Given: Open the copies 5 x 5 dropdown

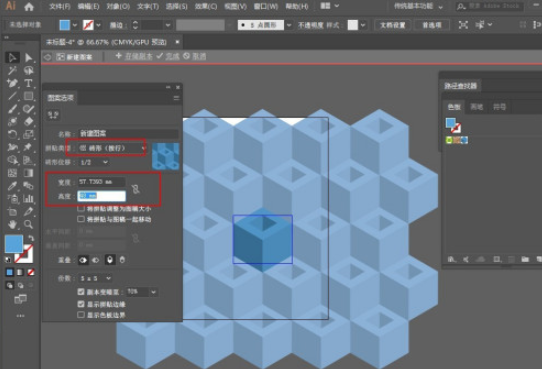Looking at the screenshot, I should [x=95, y=278].
